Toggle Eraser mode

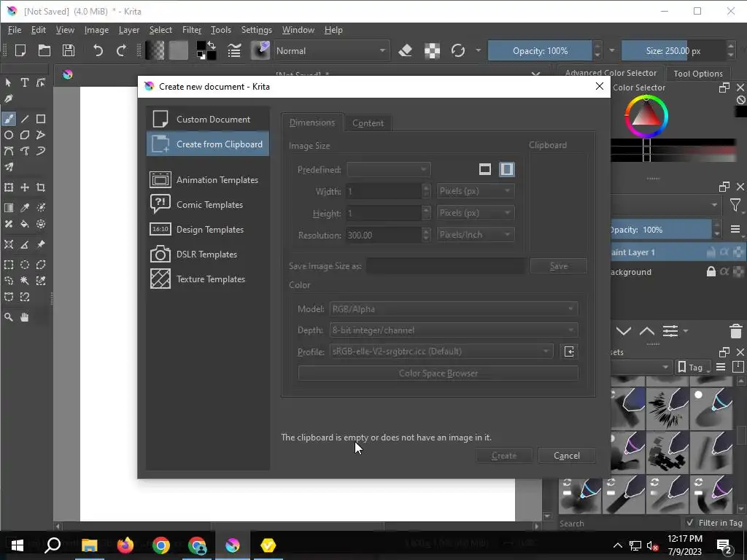406,50
